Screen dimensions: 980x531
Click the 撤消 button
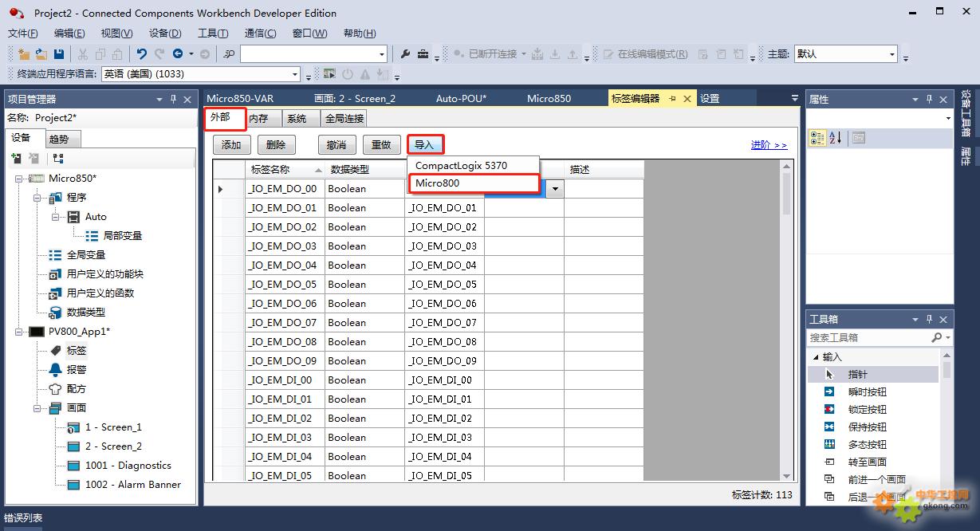pyautogui.click(x=337, y=145)
